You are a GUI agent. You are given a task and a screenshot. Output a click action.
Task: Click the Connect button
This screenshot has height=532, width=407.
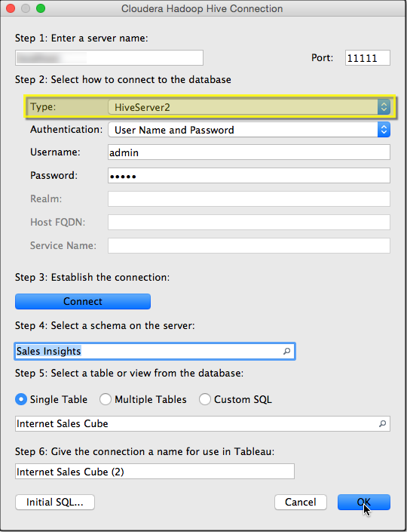click(83, 301)
